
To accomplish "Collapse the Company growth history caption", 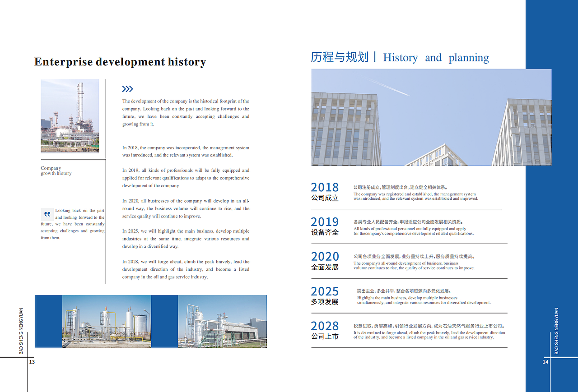I will (56, 171).
